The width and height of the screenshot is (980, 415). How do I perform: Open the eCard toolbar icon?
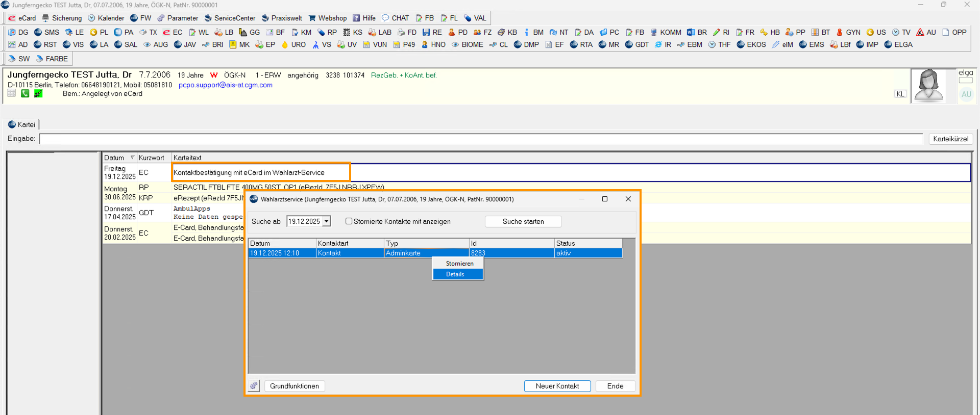click(x=12, y=18)
